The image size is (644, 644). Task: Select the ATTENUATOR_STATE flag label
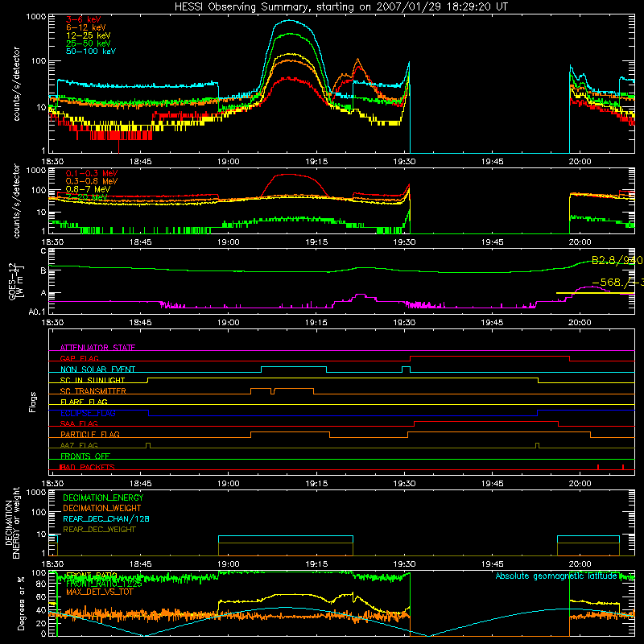(x=97, y=348)
